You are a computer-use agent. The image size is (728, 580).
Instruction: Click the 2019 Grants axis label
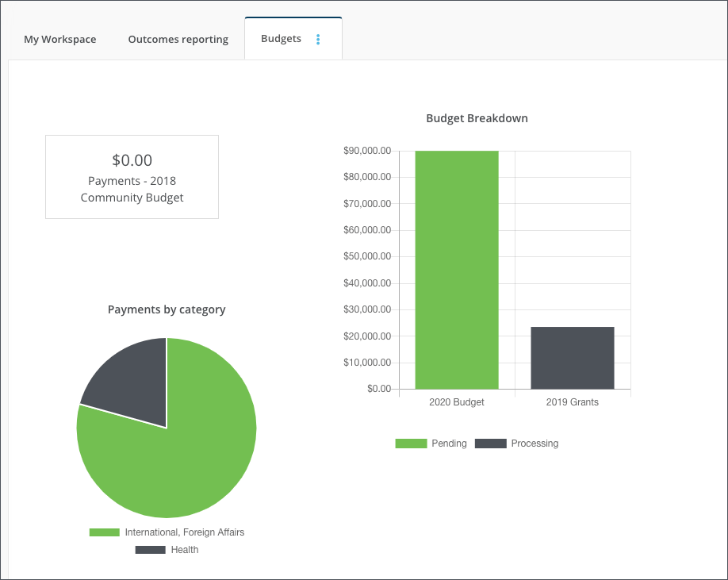572,402
